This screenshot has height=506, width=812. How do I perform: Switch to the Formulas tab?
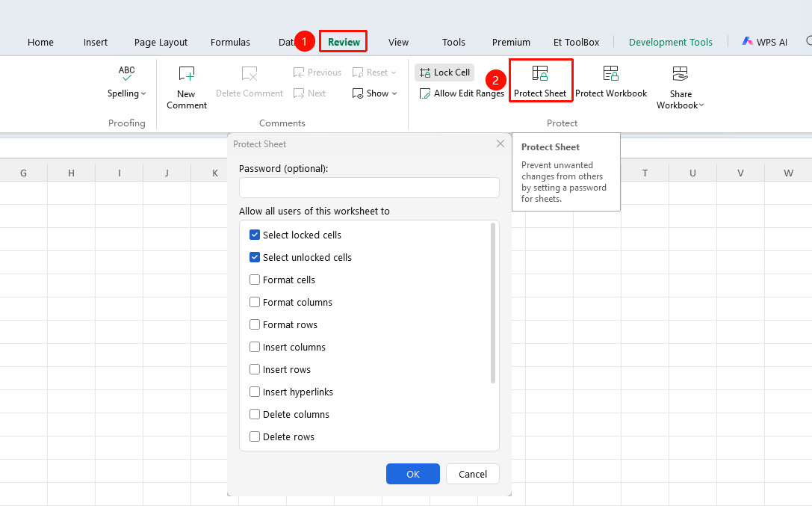click(230, 42)
